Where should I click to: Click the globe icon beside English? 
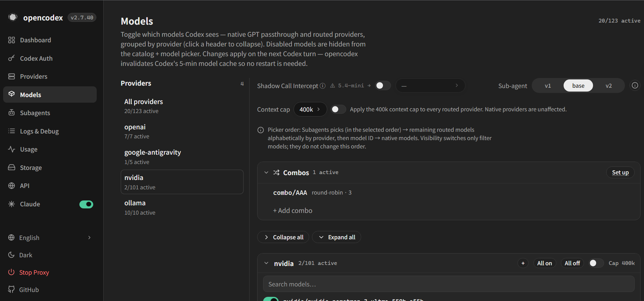(11, 238)
